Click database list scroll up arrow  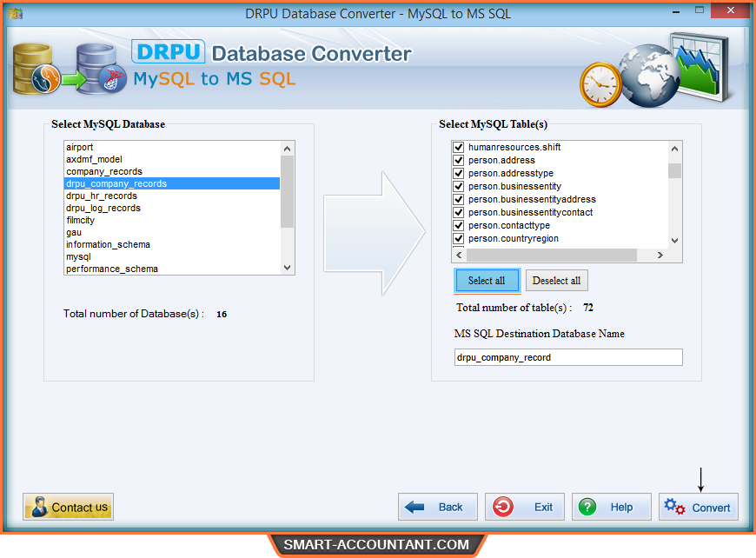288,149
